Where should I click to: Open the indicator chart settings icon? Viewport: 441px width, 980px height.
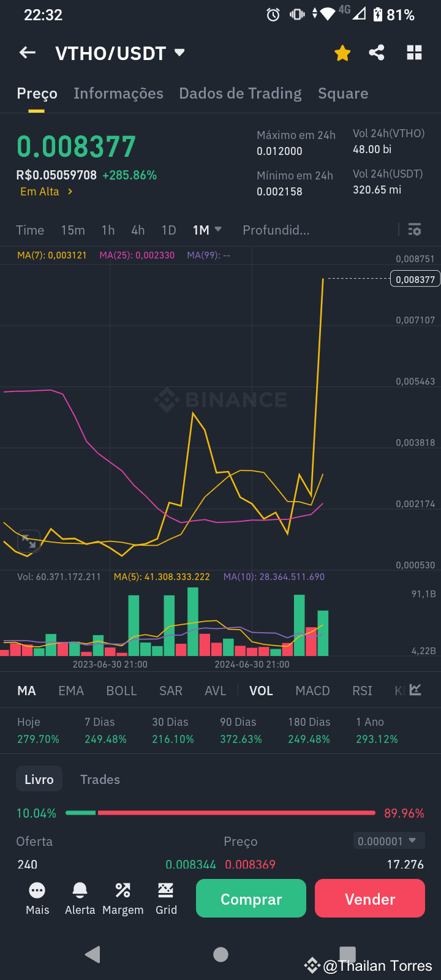[415, 690]
